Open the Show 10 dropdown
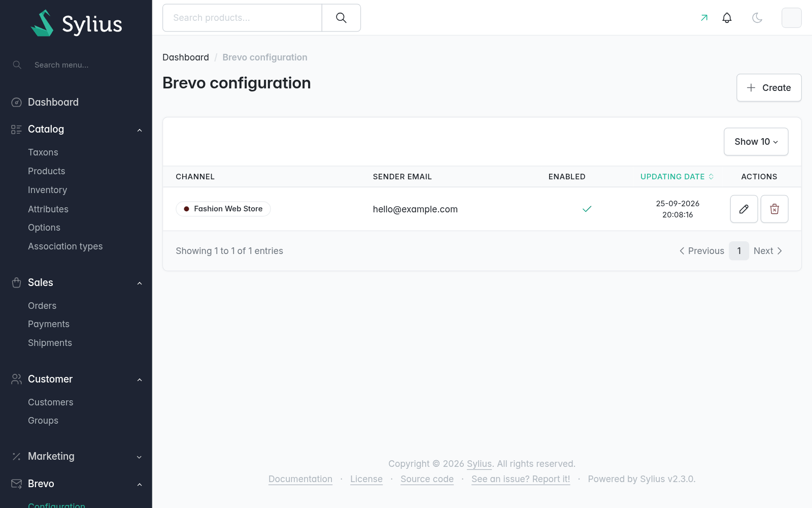Image resolution: width=812 pixels, height=508 pixels. pos(756,142)
